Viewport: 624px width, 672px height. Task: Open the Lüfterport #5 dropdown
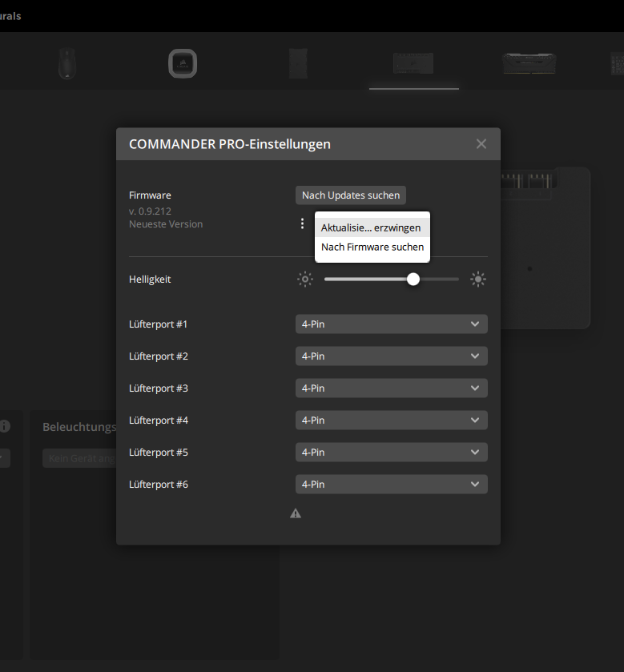[391, 453]
